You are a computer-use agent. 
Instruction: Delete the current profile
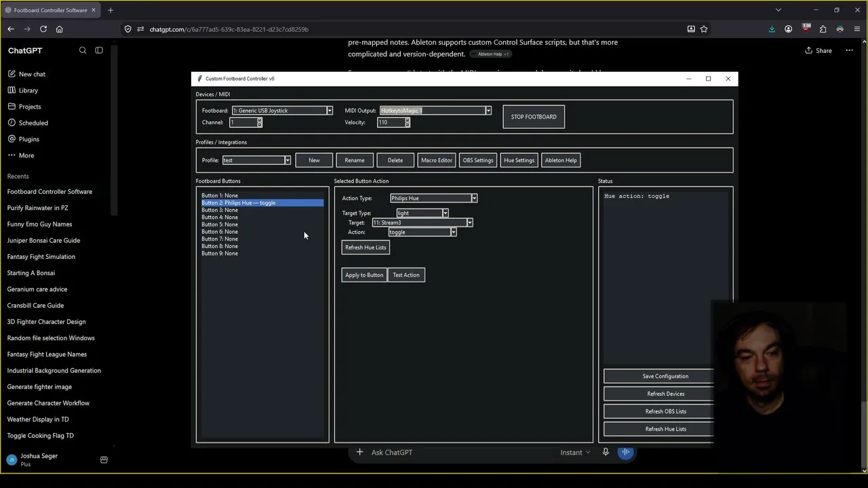tap(395, 160)
